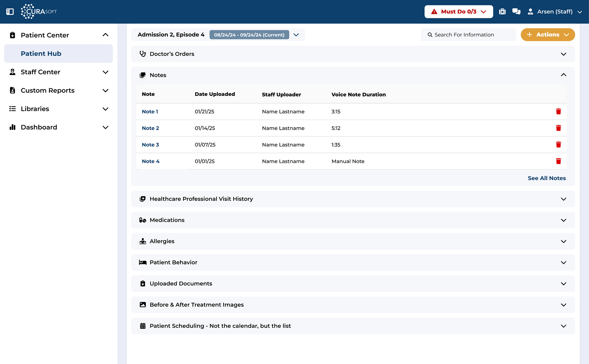
Task: Open the episode date range dropdown
Action: click(296, 35)
